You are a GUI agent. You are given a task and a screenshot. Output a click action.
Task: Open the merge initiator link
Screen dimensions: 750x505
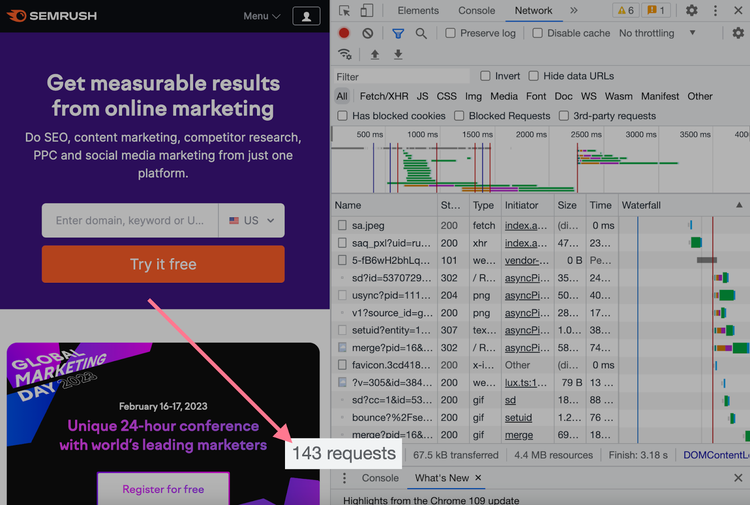[x=518, y=435]
